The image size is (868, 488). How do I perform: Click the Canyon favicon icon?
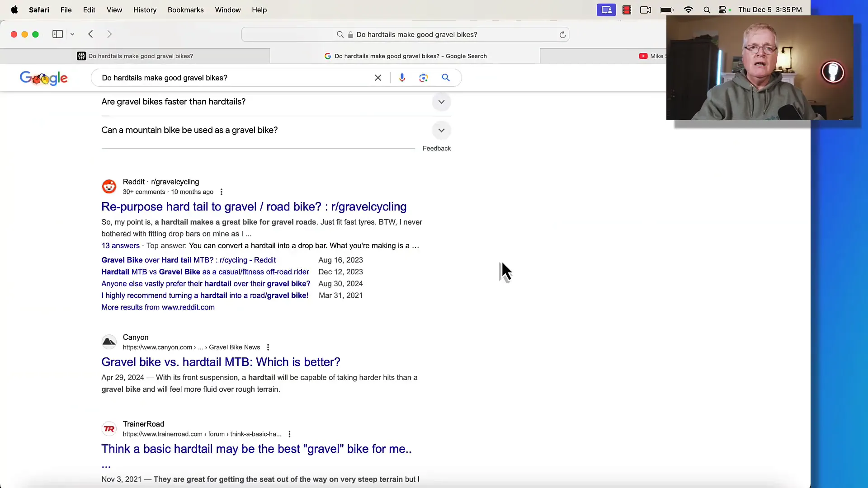(x=109, y=342)
